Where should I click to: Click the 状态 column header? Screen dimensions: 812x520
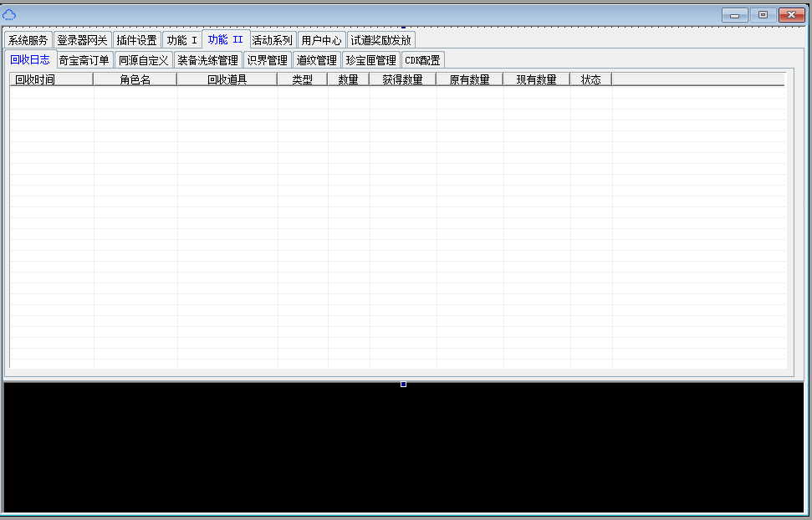[x=590, y=79]
